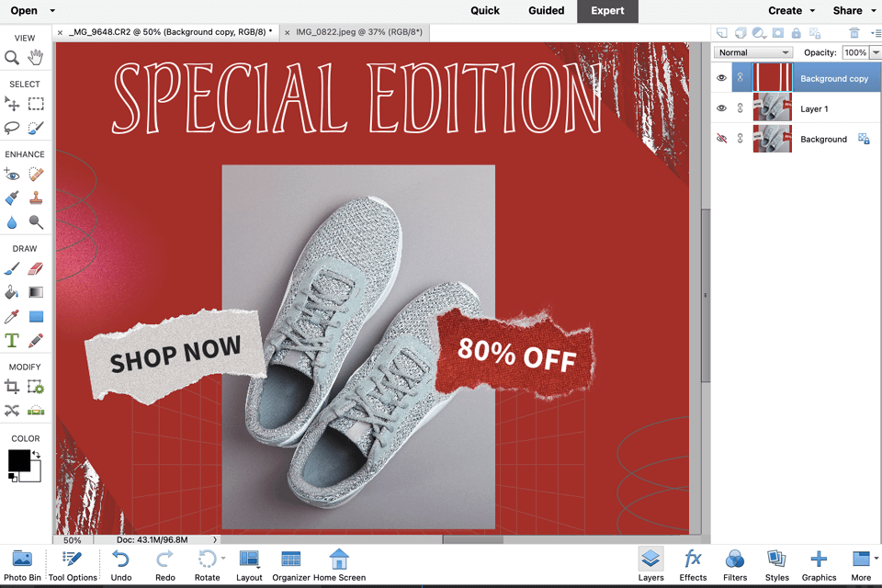This screenshot has width=882, height=588.
Task: Select the Pencil tool
Action: click(36, 341)
